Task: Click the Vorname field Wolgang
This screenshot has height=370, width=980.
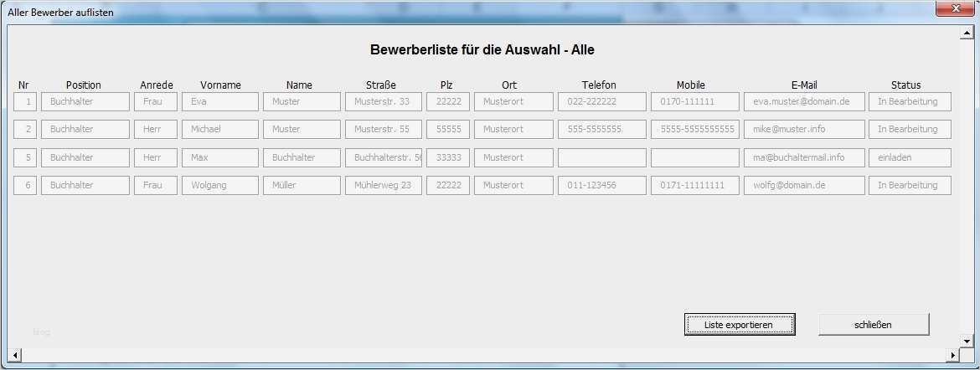Action: (x=220, y=185)
